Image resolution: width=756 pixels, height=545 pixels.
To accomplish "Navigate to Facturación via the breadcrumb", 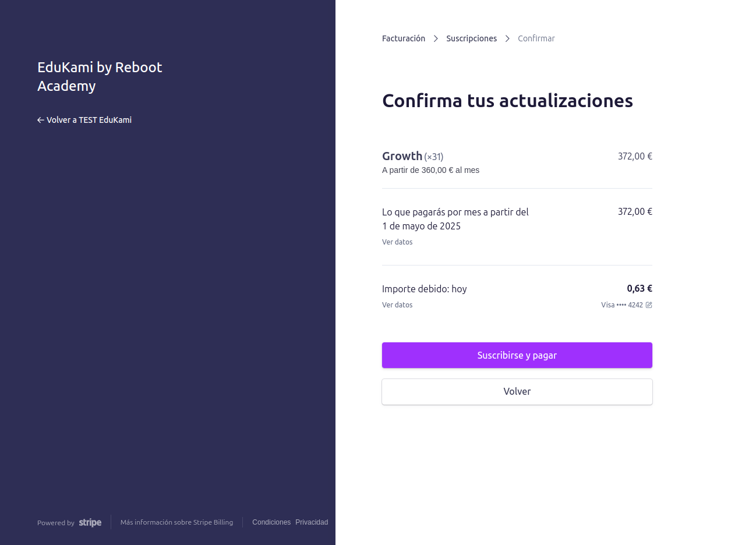I will 404,38.
